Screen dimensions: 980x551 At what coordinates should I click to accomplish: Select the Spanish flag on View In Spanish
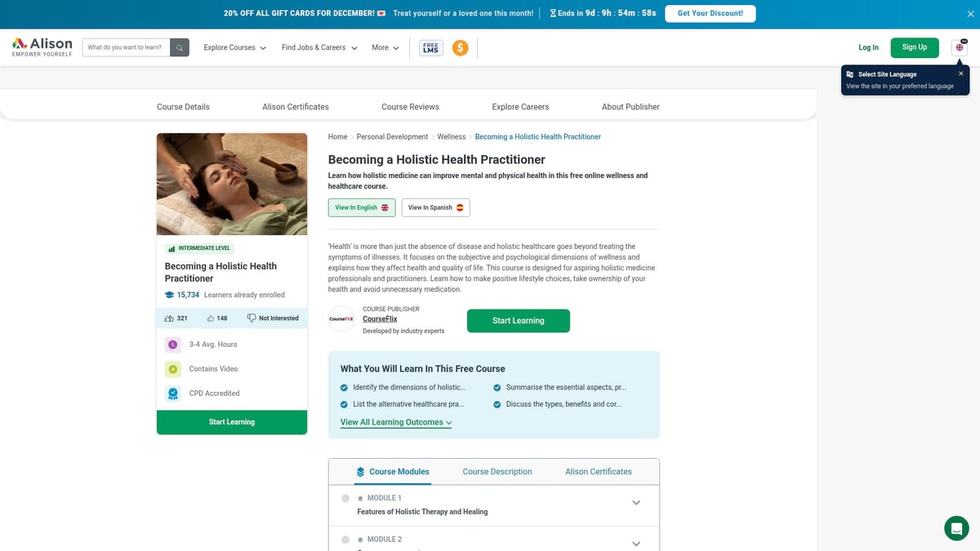[x=458, y=207]
